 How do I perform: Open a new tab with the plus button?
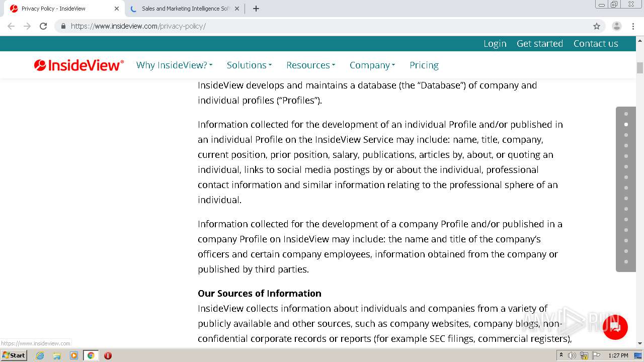(256, 9)
